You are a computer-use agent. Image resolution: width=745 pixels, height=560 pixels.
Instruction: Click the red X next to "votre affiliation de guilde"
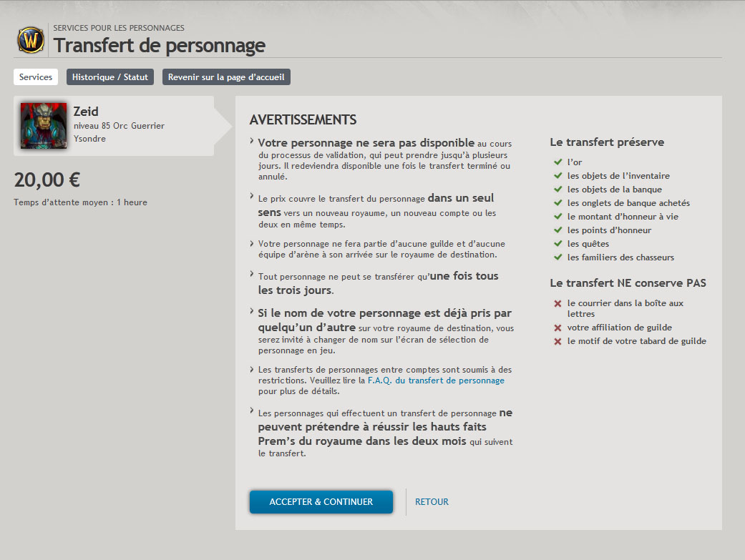coord(557,328)
